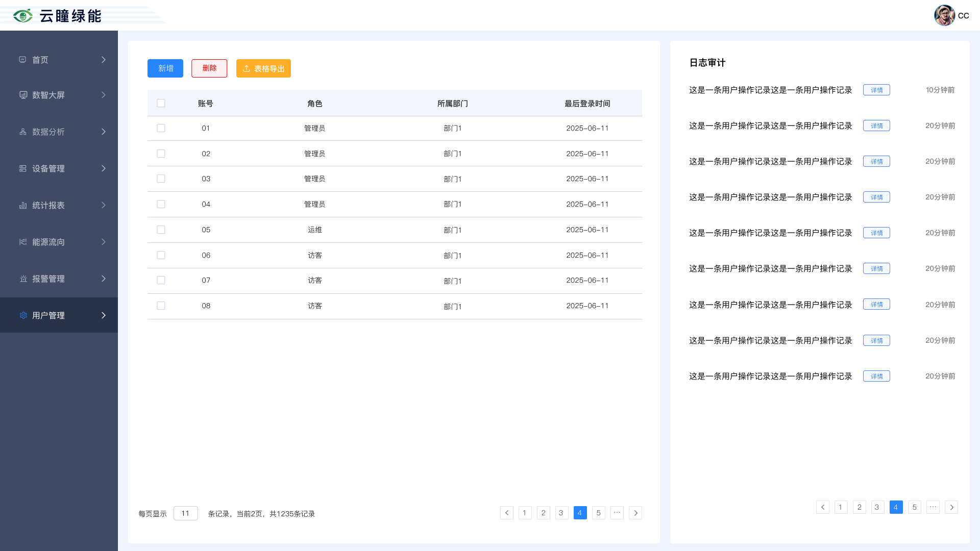Image resolution: width=980 pixels, height=551 pixels.
Task: Toggle the select-all checkbox in table header
Action: [161, 103]
